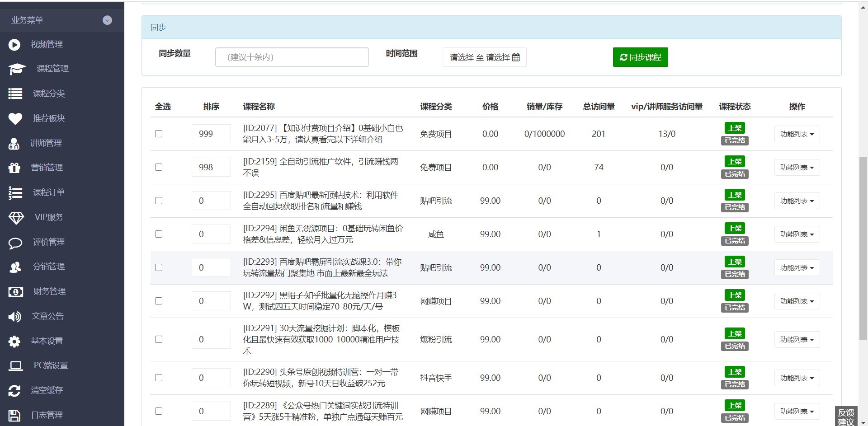Open 功能列表 menu for ID:2292
The height and width of the screenshot is (426, 868).
point(797,301)
